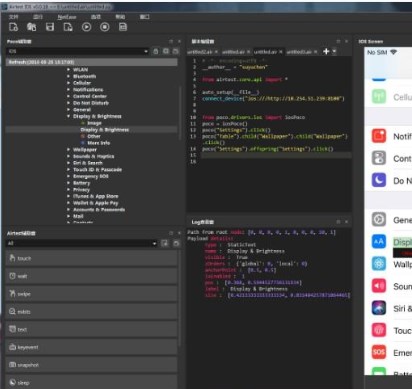
Task: Tap the General gear icon on iOS screen
Action: click(379, 220)
